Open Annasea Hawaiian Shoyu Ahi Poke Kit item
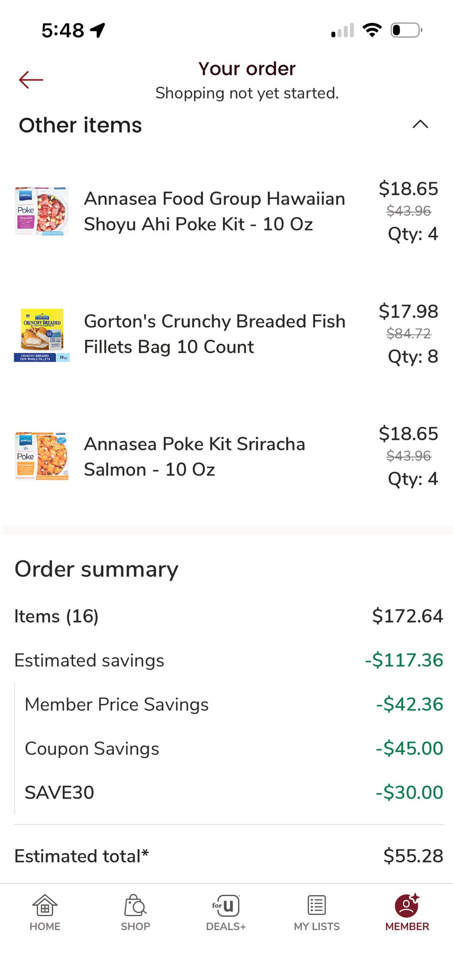 [214, 212]
